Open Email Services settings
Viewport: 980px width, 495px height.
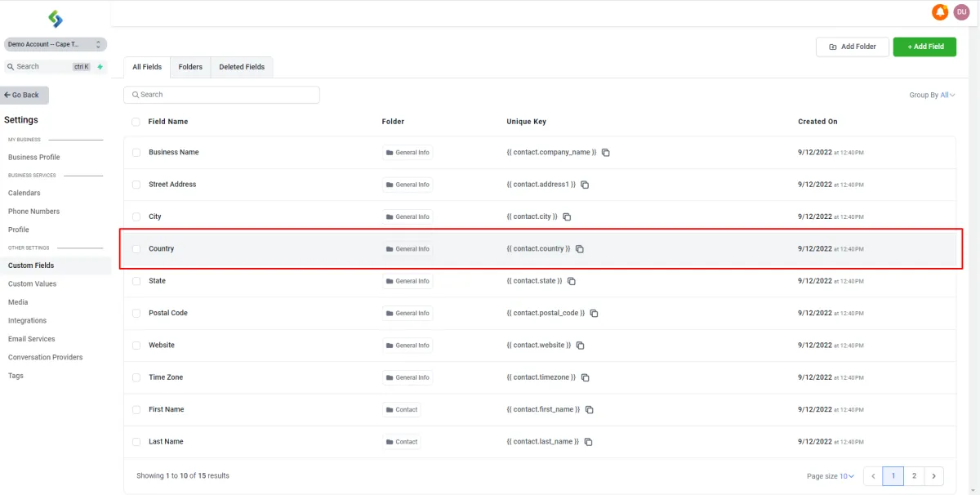pyautogui.click(x=32, y=339)
